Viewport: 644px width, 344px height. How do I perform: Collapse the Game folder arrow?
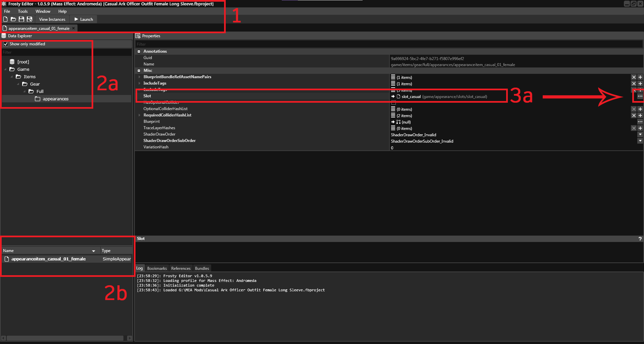click(x=5, y=69)
